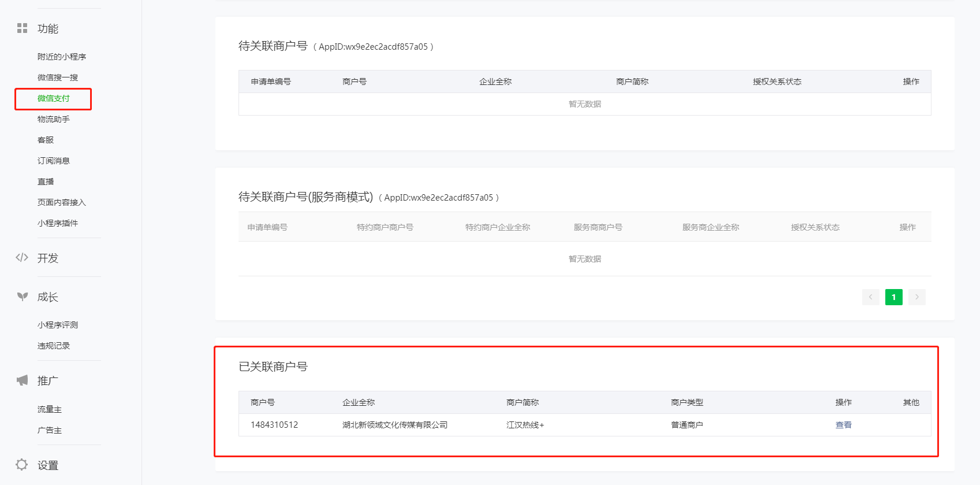Click 已关联商户号 section heading
The image size is (980, 485).
273,367
